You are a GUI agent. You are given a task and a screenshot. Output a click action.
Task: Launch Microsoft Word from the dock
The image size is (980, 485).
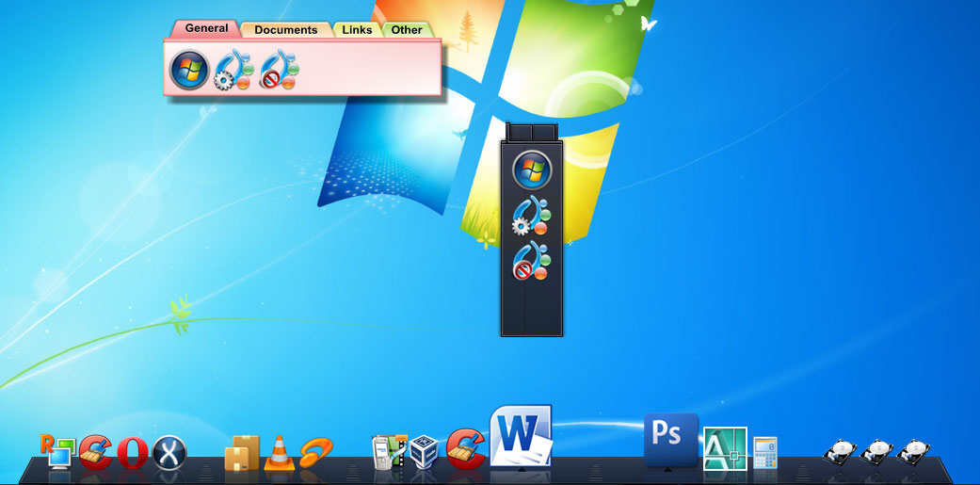click(522, 436)
